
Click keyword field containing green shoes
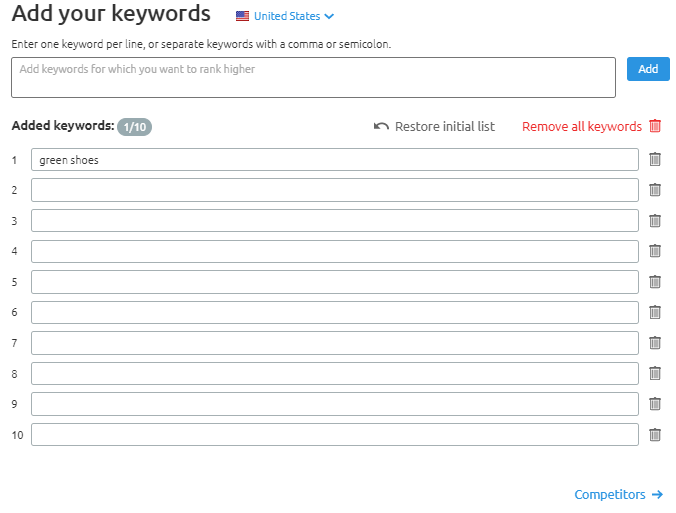tap(335, 160)
